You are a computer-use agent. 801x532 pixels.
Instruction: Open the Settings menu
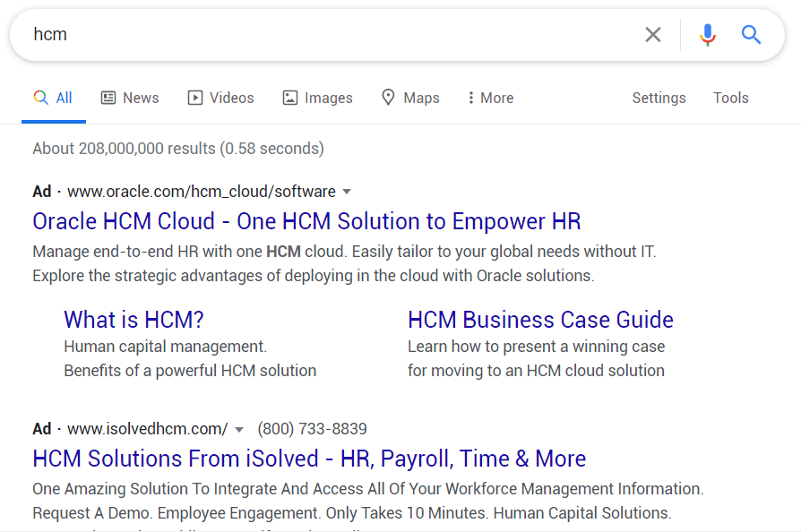coord(659,98)
